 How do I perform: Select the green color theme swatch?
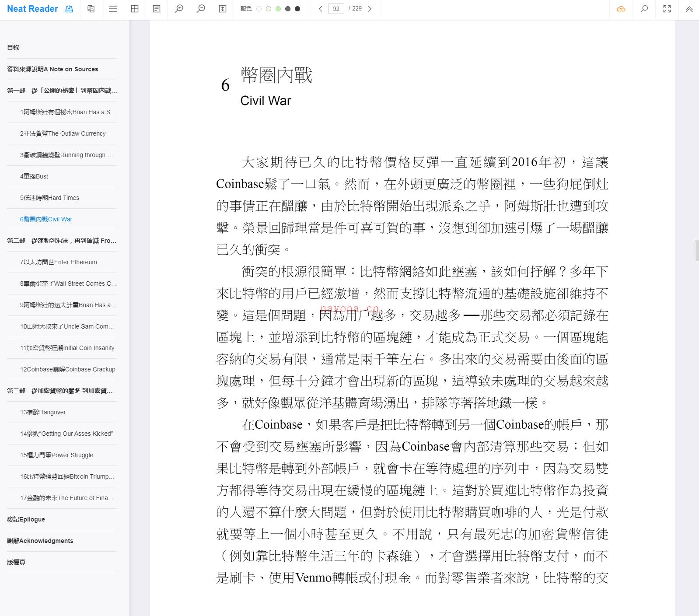278,9
